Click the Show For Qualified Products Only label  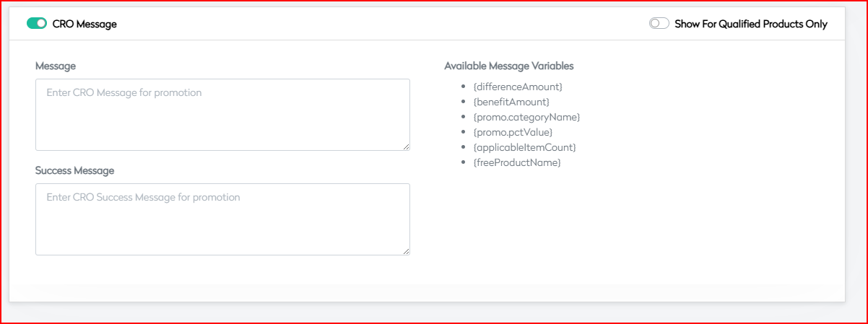pos(750,24)
